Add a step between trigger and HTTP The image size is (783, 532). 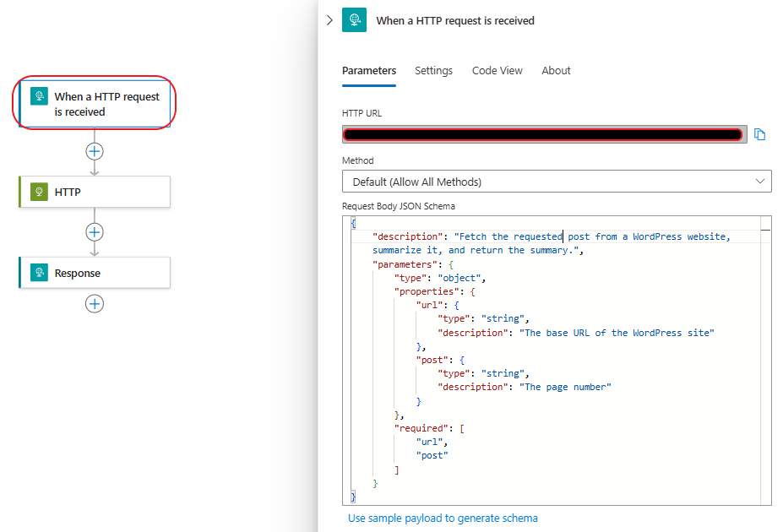pos(95,151)
